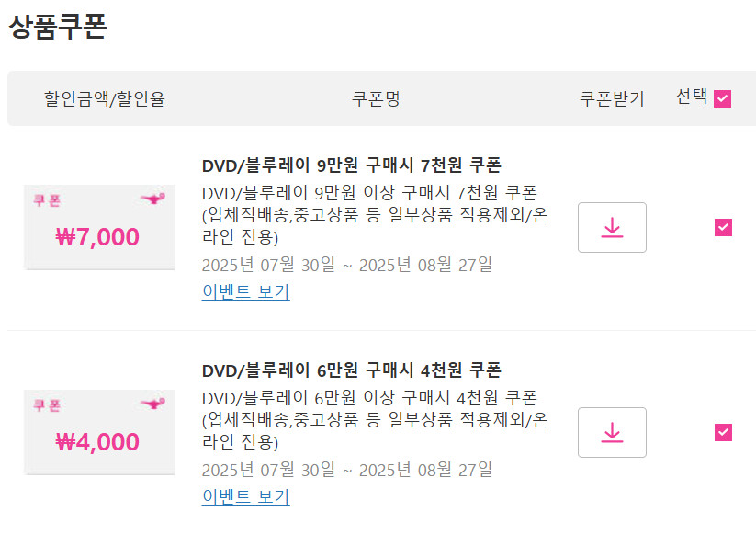
Task: Download the 4천원 coupon
Action: (612, 432)
